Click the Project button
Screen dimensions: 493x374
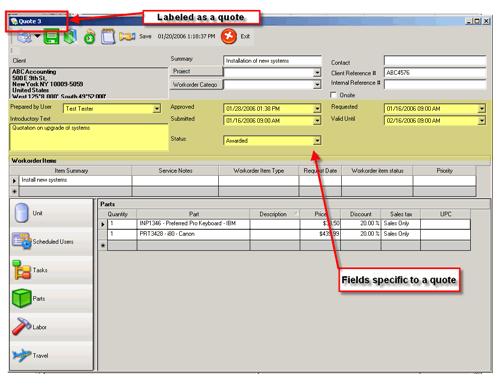(x=196, y=71)
